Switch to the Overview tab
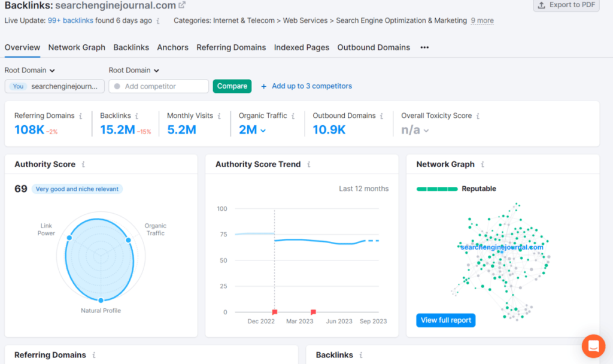 22,47
